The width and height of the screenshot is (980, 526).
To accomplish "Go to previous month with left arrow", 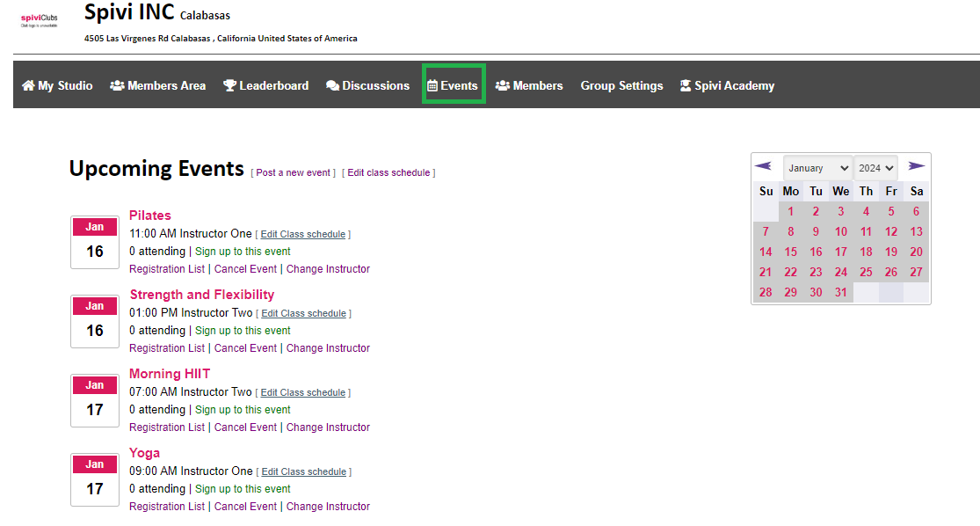I will click(x=763, y=166).
